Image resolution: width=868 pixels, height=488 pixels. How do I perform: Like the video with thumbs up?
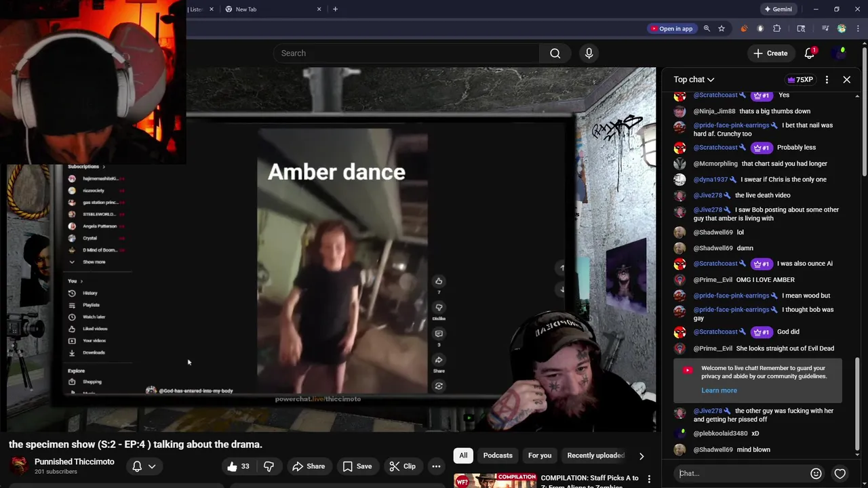click(x=238, y=466)
